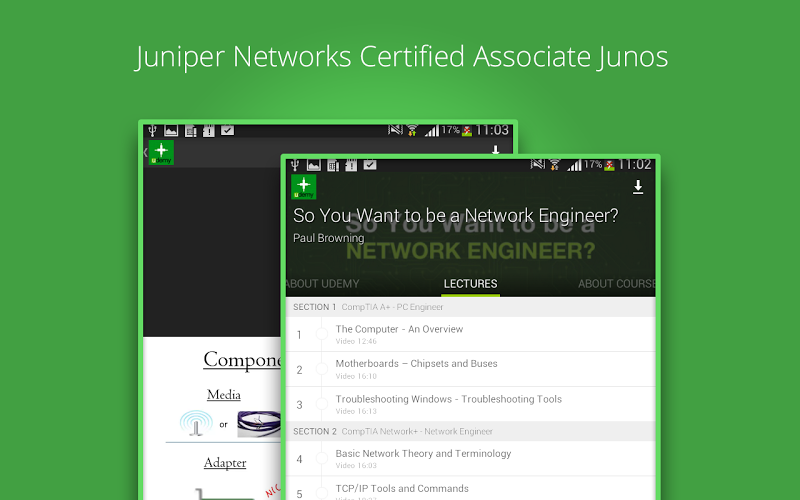Tap course title So You Want to be a Network Engineer?
This screenshot has height=500, width=800.
point(455,216)
